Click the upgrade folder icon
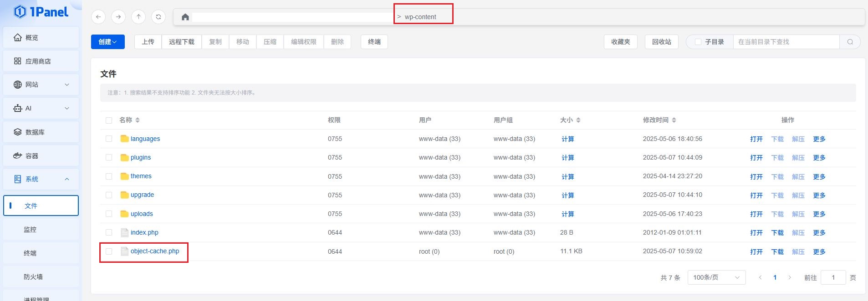Image resolution: width=868 pixels, height=301 pixels. [x=124, y=195]
